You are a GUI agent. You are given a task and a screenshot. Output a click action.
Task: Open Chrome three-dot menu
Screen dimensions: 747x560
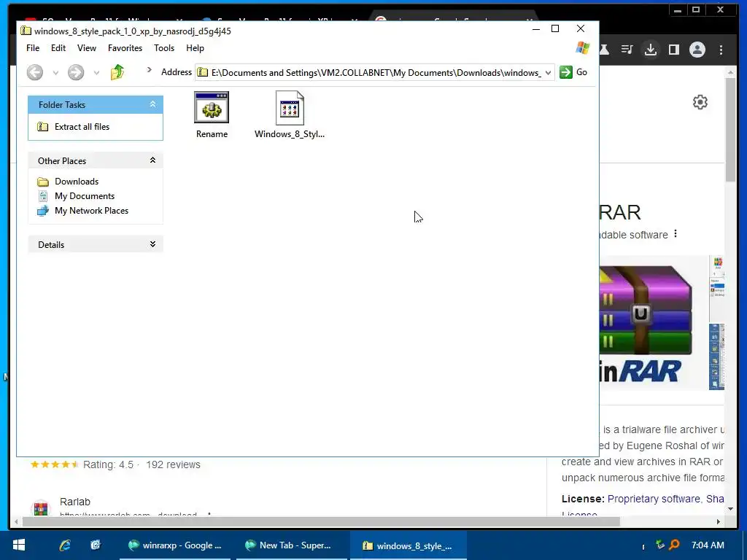click(721, 50)
